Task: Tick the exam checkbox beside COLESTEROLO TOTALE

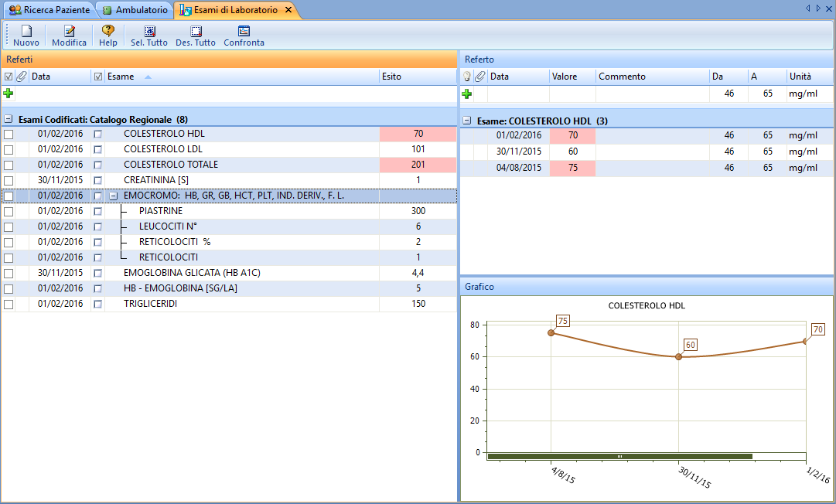Action: coord(97,165)
